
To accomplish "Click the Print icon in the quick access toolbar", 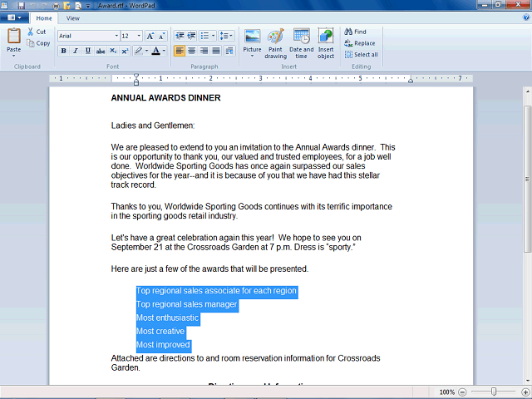I will pos(56,6).
